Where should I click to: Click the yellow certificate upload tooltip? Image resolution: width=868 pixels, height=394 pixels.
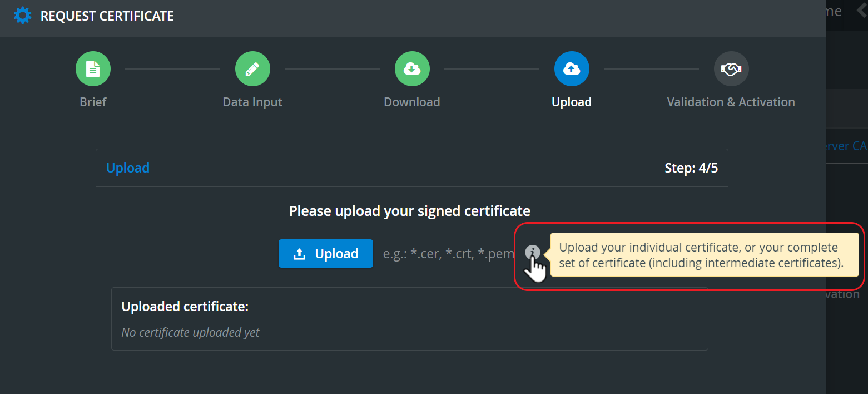click(x=705, y=255)
